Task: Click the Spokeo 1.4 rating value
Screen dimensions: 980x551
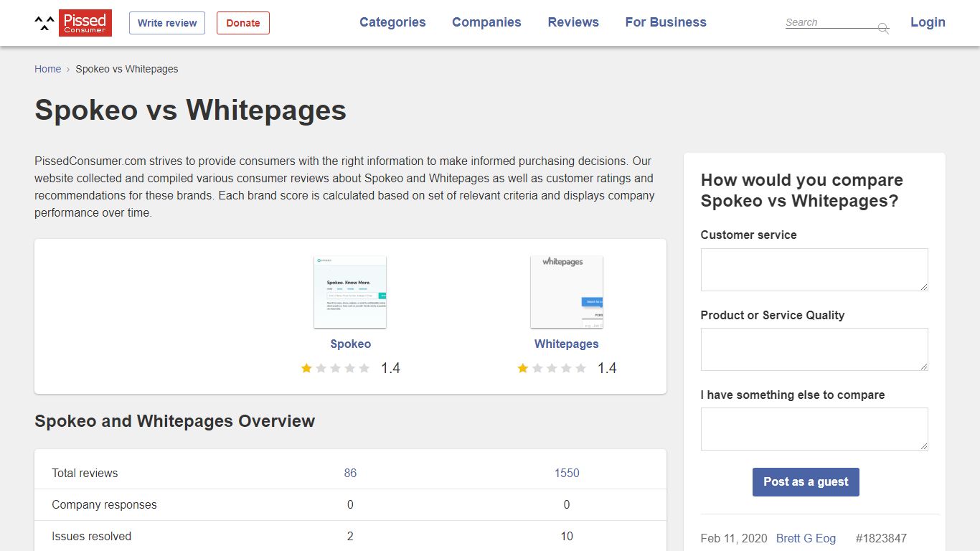Action: [x=390, y=368]
